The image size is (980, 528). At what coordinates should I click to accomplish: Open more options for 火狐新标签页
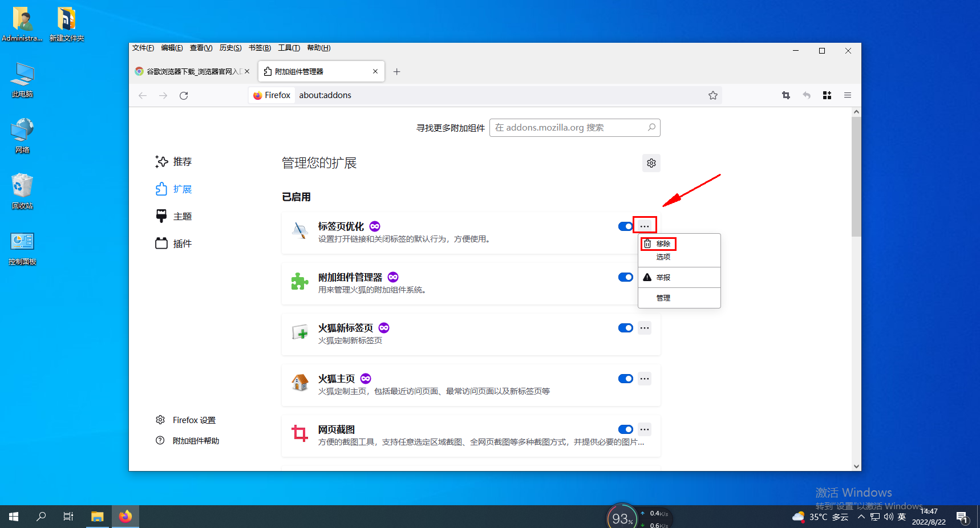pos(645,328)
